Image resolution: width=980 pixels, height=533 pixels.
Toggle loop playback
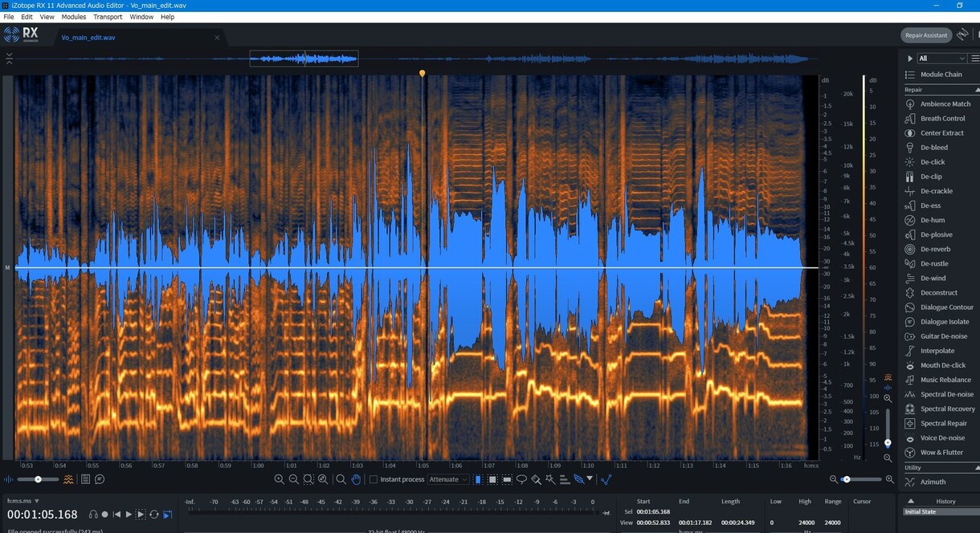tap(153, 515)
